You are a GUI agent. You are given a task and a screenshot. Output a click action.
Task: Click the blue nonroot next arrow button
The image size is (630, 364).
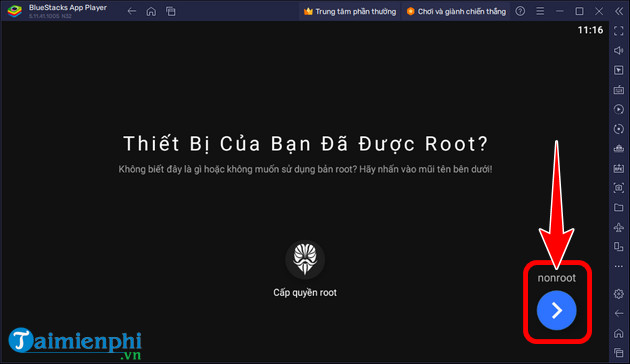[556, 310]
